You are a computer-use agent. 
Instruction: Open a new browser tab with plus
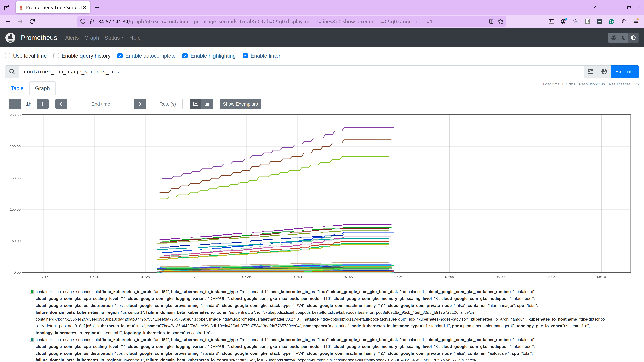click(x=97, y=8)
